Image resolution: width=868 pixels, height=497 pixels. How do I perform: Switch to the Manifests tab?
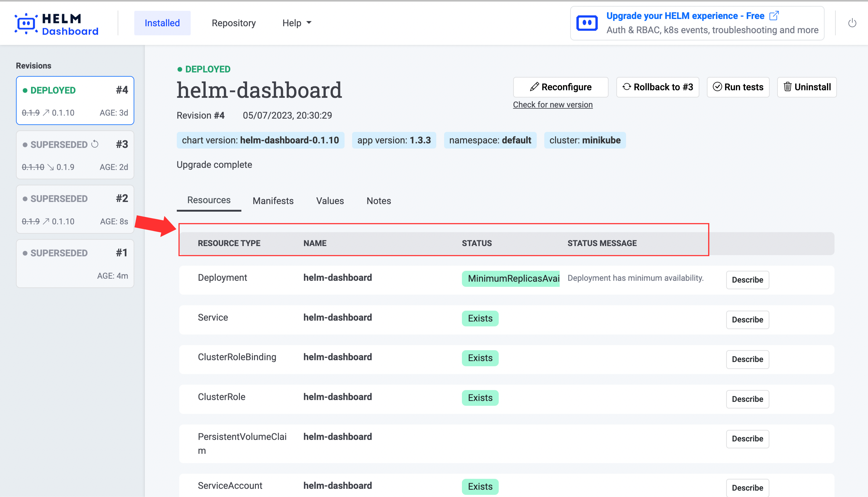pyautogui.click(x=273, y=201)
